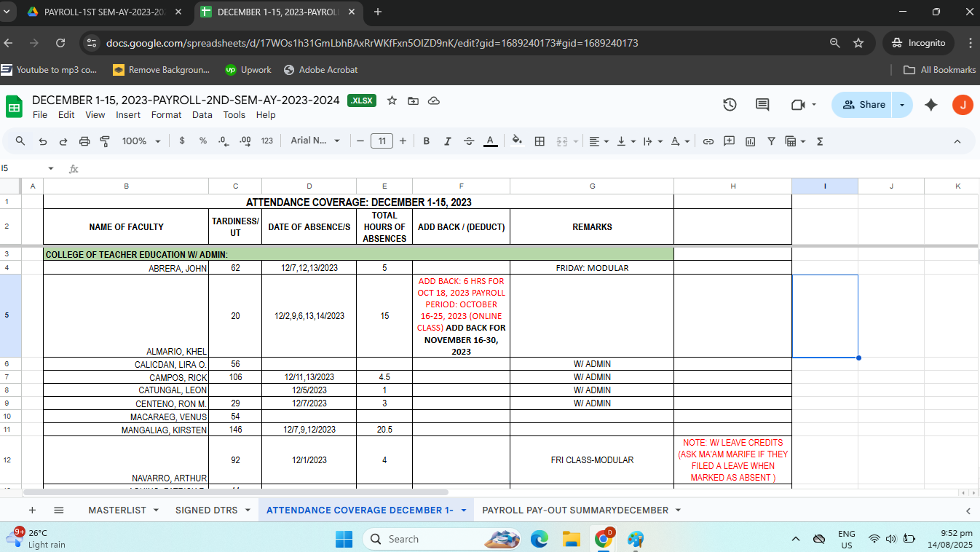Open vertical align dropdown
This screenshot has height=552, width=980.
[626, 141]
